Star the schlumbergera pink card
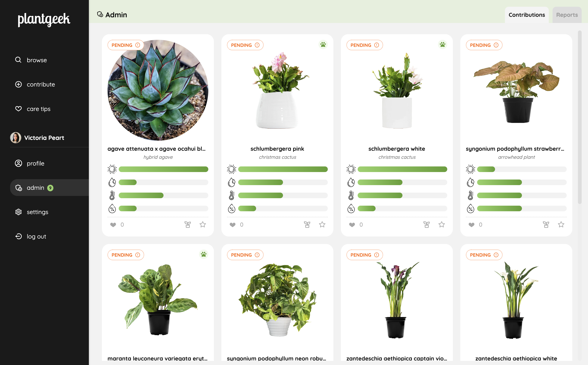The image size is (588, 365). [322, 225]
